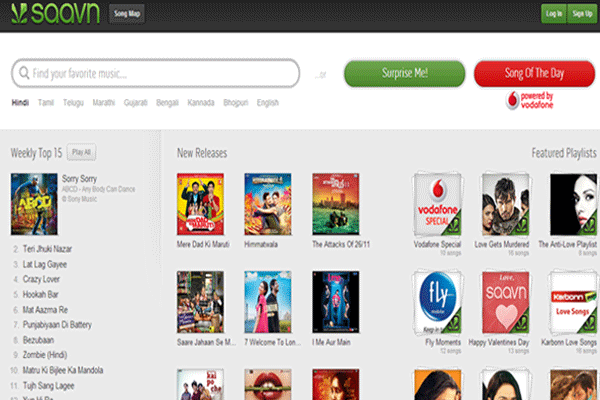Image resolution: width=600 pixels, height=400 pixels.
Task: Click the I Me Aur Main title text
Action: (x=331, y=342)
